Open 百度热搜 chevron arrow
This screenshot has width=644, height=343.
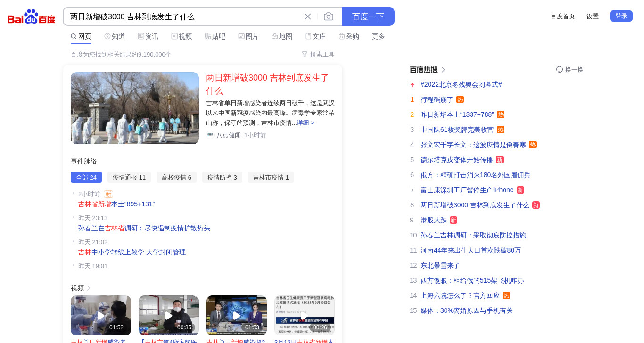coord(443,70)
